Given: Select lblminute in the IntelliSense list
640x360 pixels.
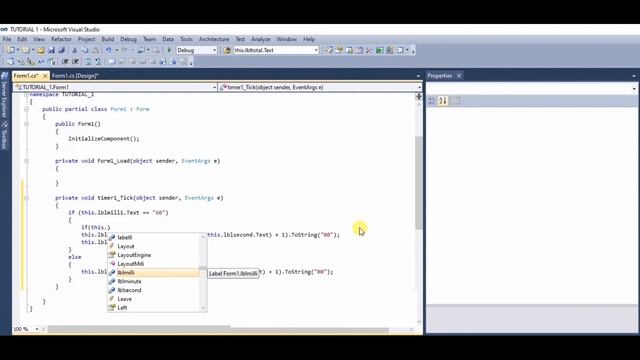Looking at the screenshot, I should point(154,282).
